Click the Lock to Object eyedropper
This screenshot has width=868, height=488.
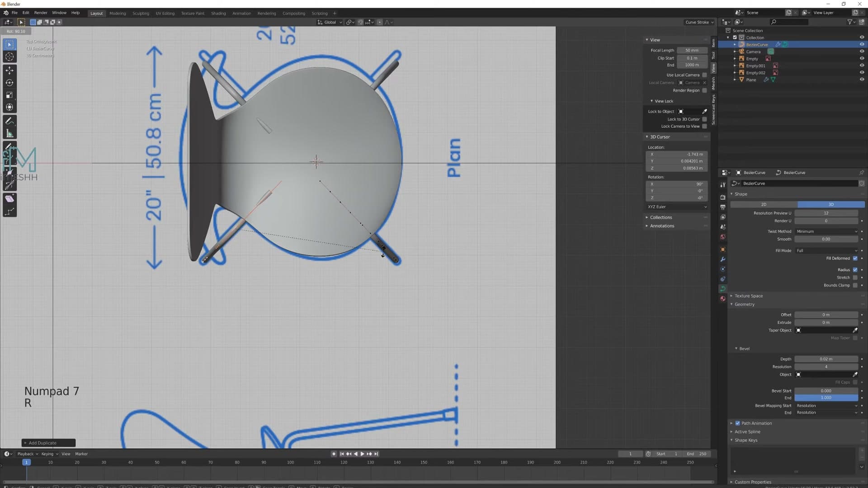tap(704, 112)
